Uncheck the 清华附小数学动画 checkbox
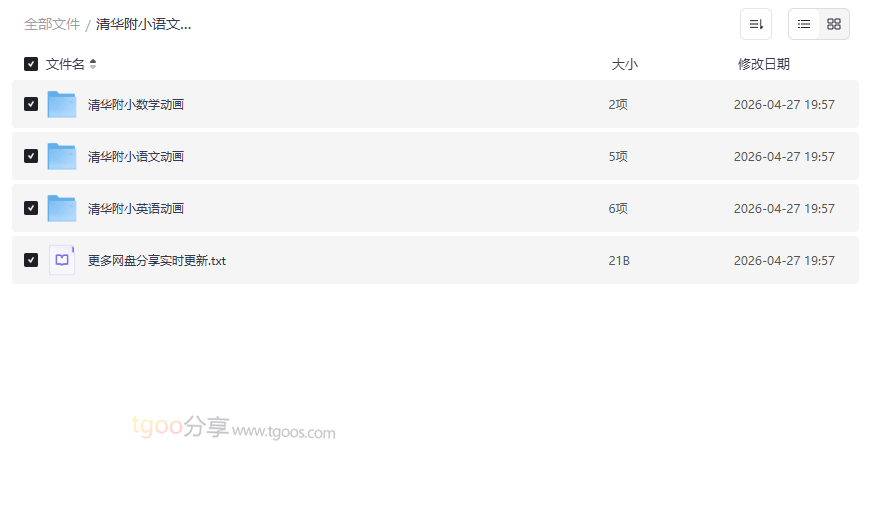The height and width of the screenshot is (514, 874). click(31, 104)
